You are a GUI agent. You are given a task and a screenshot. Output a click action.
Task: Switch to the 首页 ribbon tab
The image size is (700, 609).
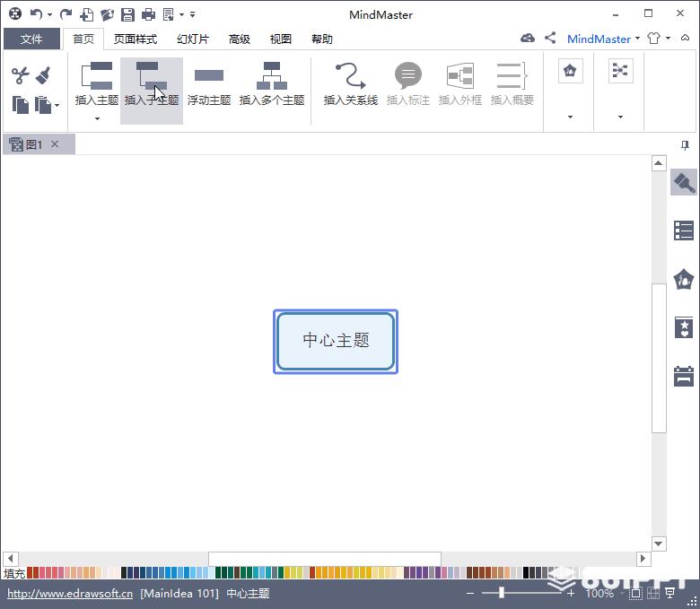(83, 39)
